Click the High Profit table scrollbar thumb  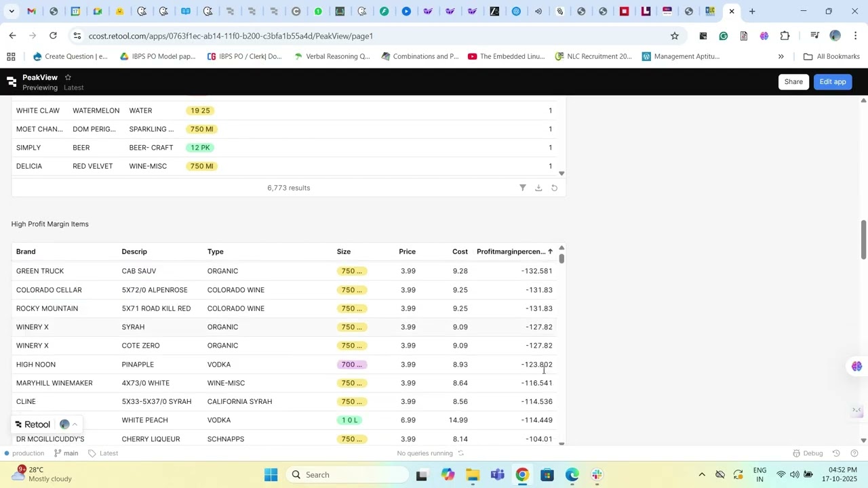click(x=561, y=259)
